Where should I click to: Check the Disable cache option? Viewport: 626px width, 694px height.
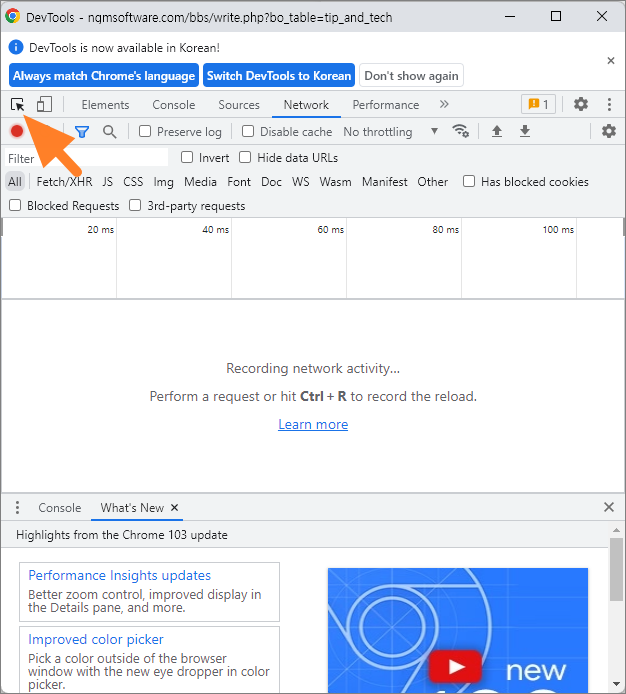[x=248, y=131]
